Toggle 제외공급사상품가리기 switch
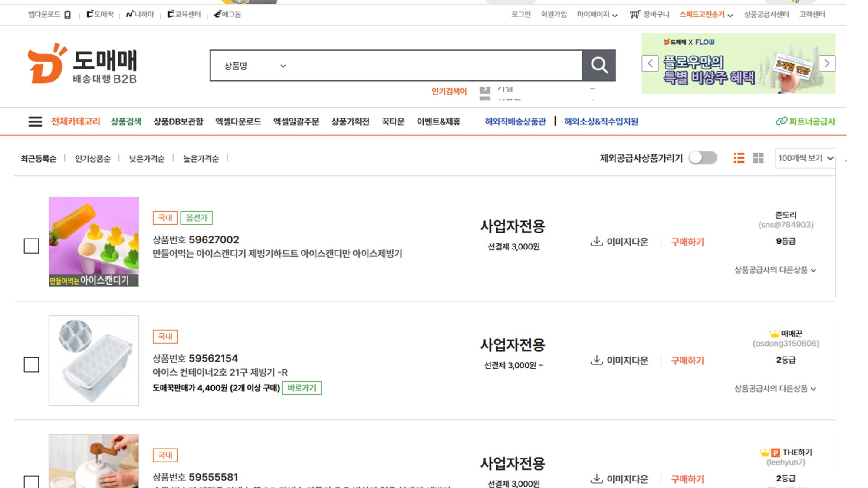This screenshot has height=488, width=868. click(703, 158)
